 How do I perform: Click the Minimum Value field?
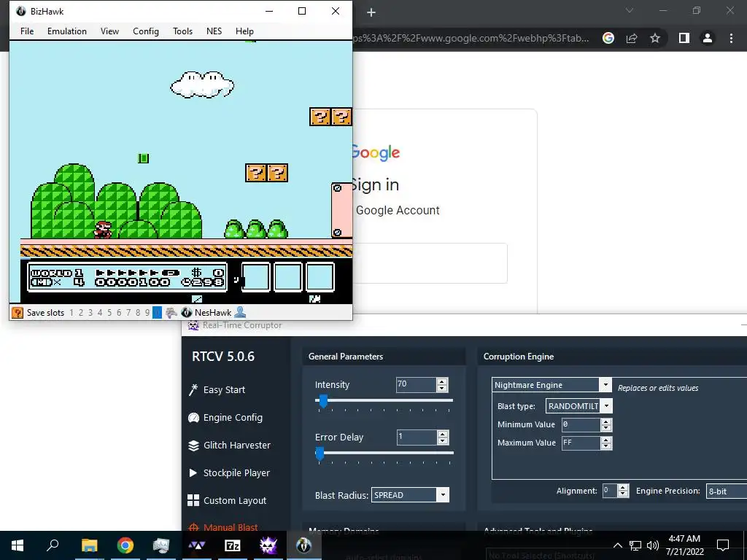tap(581, 425)
